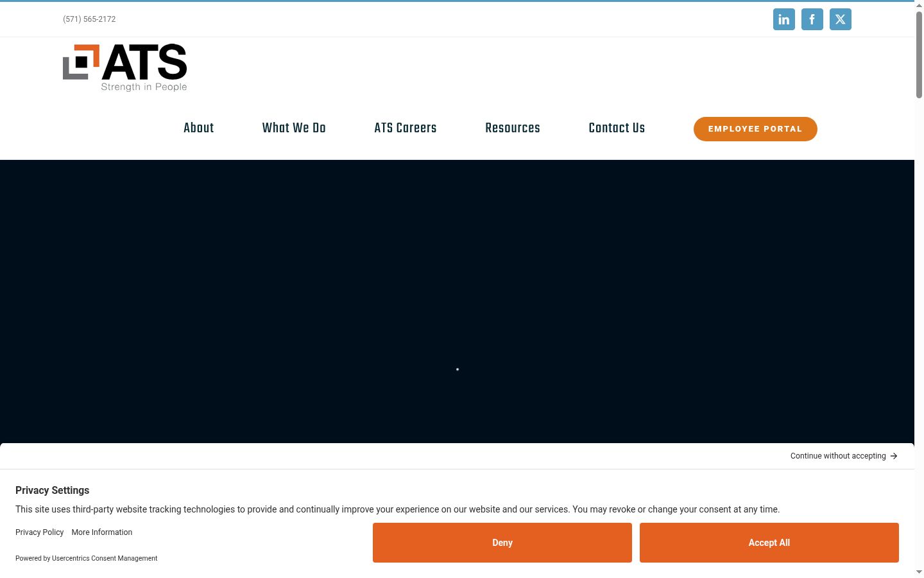The width and height of the screenshot is (924, 578).
Task: Accept All tracking technologies
Action: click(x=769, y=543)
